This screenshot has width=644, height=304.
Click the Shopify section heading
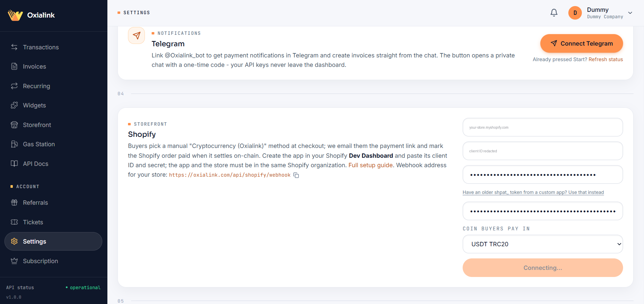point(142,134)
